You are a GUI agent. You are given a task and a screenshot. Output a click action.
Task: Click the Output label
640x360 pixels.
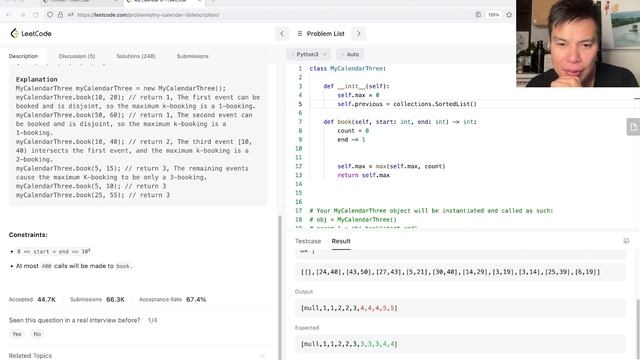point(304,291)
